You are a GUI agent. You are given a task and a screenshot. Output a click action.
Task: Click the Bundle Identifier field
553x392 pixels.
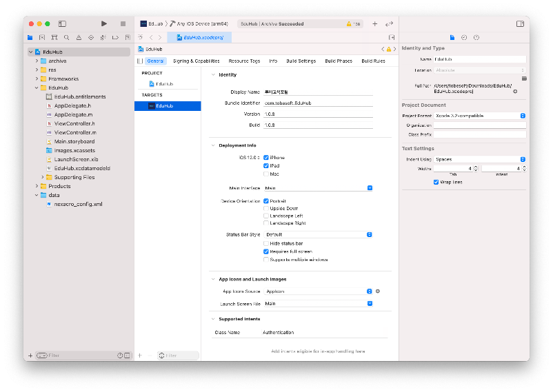coord(318,103)
